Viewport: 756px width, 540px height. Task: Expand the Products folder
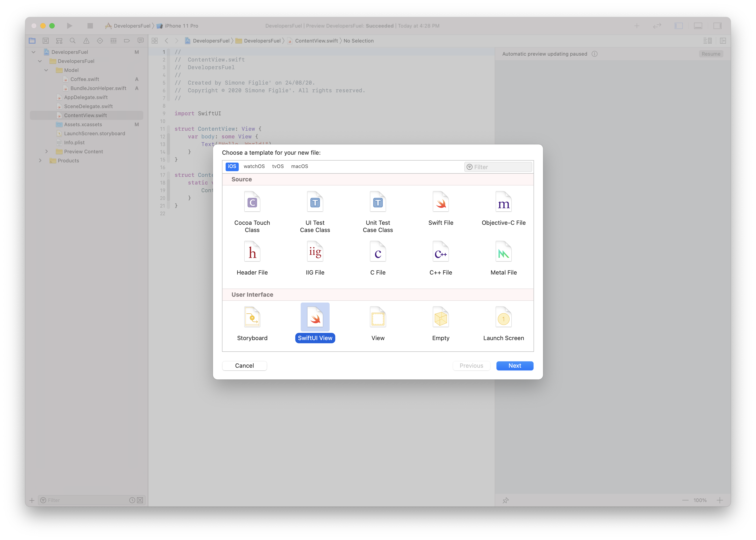pyautogui.click(x=40, y=160)
